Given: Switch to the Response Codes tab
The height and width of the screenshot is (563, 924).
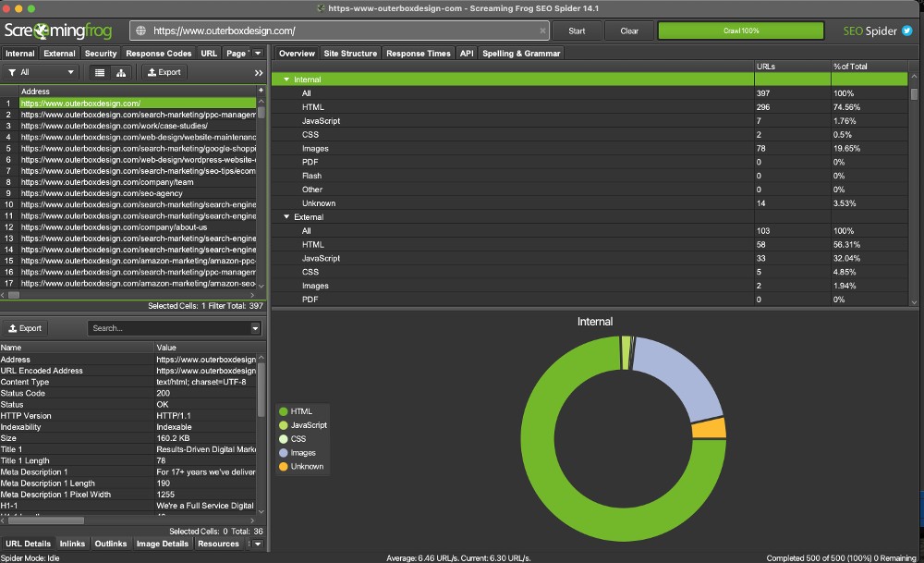Looking at the screenshot, I should 159,53.
